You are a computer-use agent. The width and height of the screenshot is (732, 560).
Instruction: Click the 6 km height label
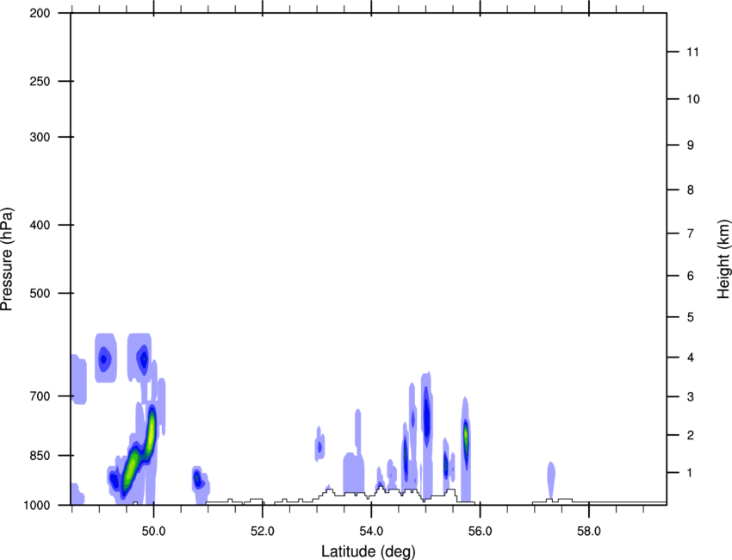pos(690,276)
